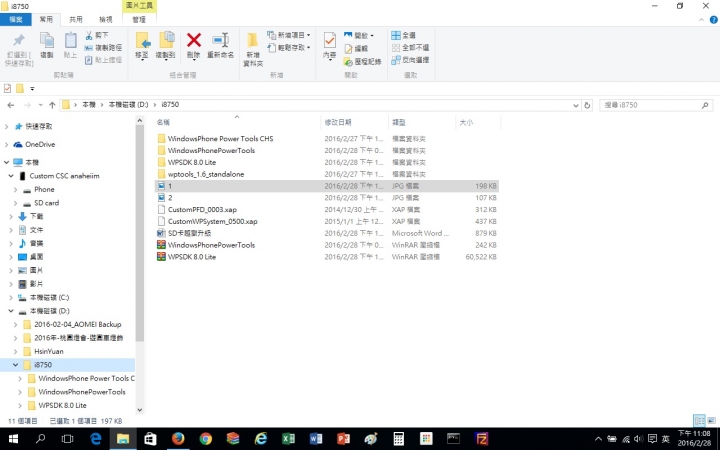Expand the OneDrive tree node

pos(6,144)
